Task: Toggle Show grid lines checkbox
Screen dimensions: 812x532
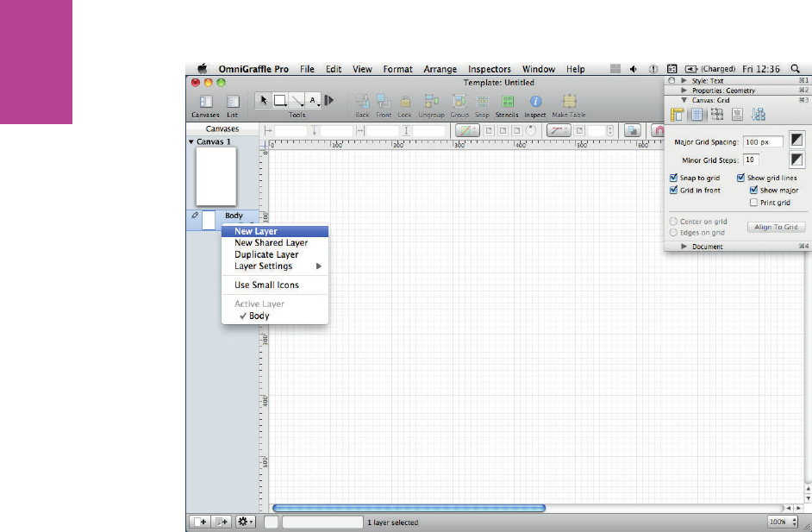Action: click(740, 178)
